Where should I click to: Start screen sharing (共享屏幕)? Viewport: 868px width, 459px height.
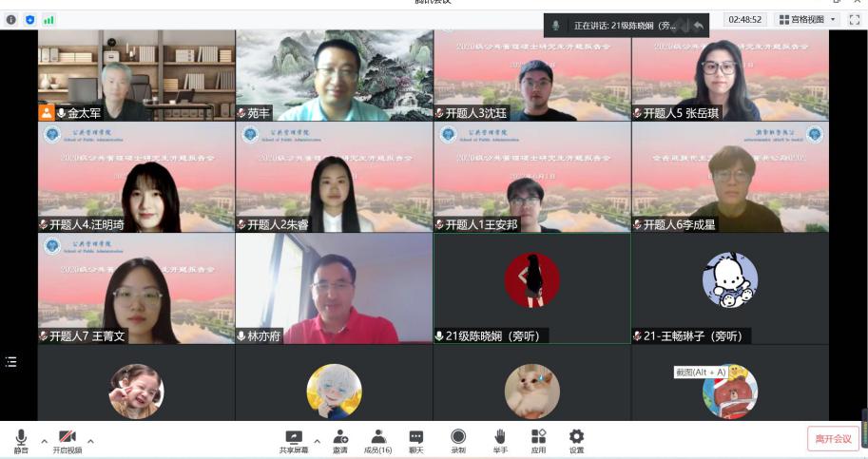point(294,440)
